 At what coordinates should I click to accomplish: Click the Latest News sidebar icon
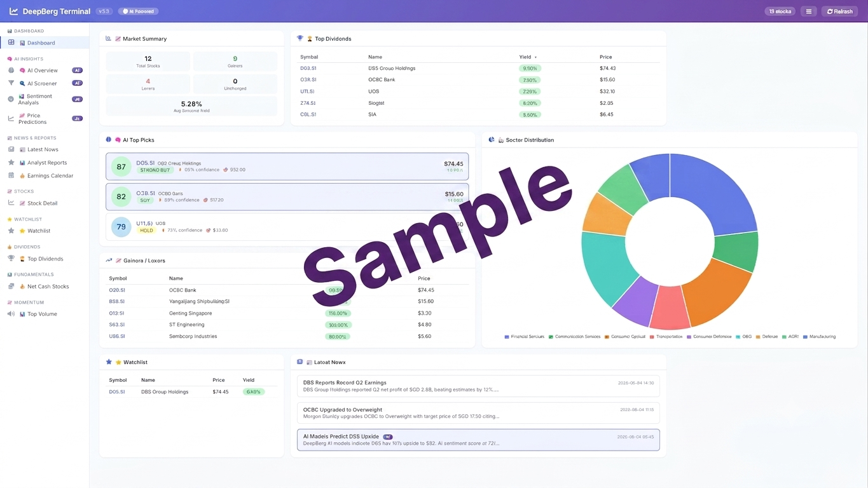(11, 149)
